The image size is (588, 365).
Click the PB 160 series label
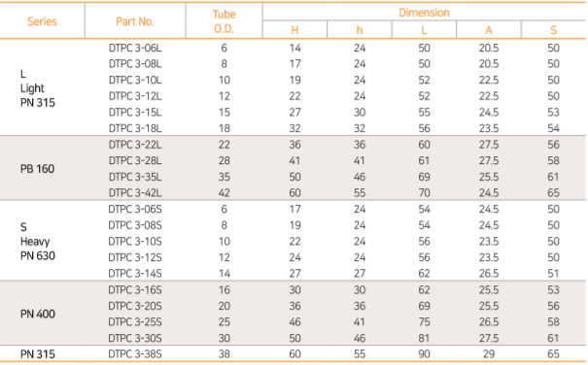pos(38,169)
